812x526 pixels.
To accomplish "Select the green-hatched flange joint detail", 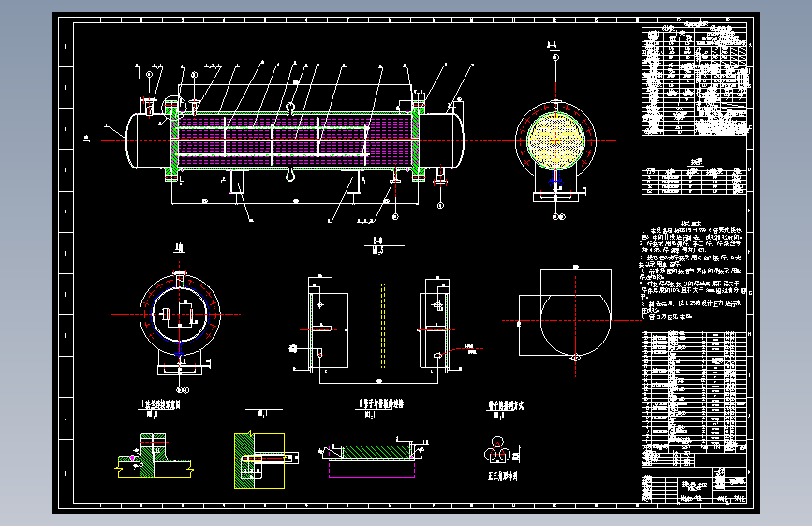I will [x=154, y=456].
